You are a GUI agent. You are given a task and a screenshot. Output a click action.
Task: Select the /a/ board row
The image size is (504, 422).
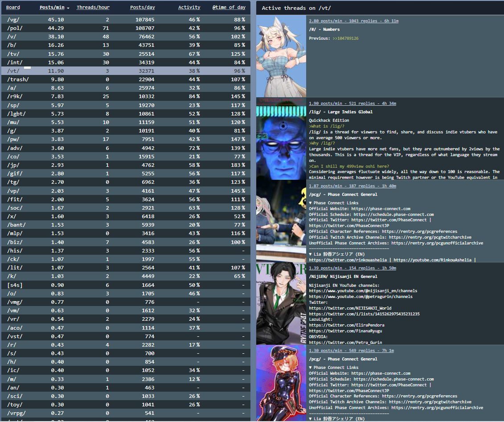point(126,88)
